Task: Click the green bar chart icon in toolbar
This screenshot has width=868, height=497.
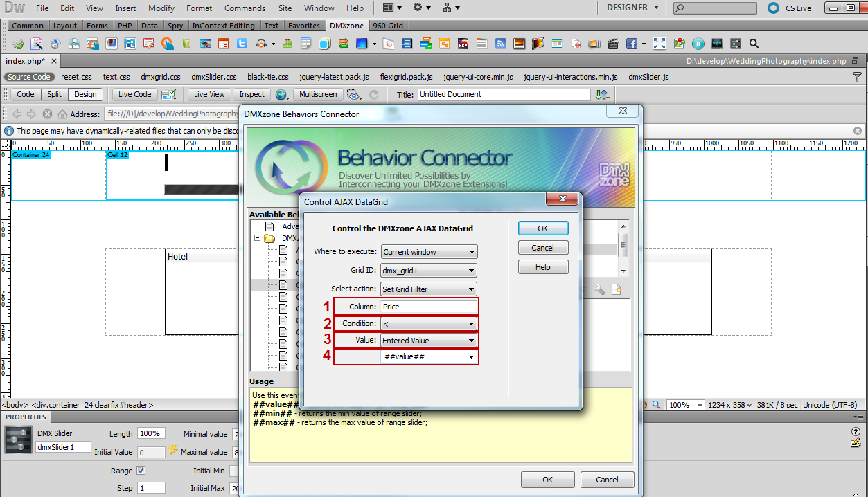Action: pyautogui.click(x=287, y=44)
